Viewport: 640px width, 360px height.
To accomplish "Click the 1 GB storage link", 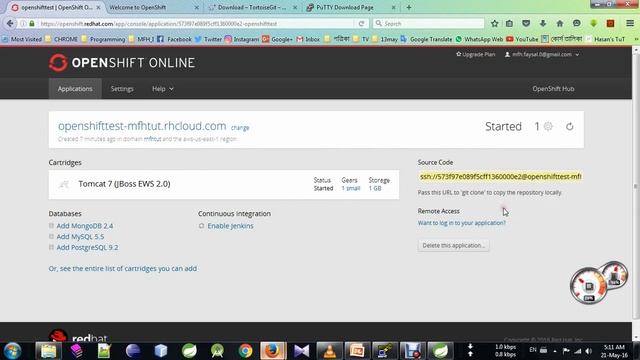I will click(375, 188).
